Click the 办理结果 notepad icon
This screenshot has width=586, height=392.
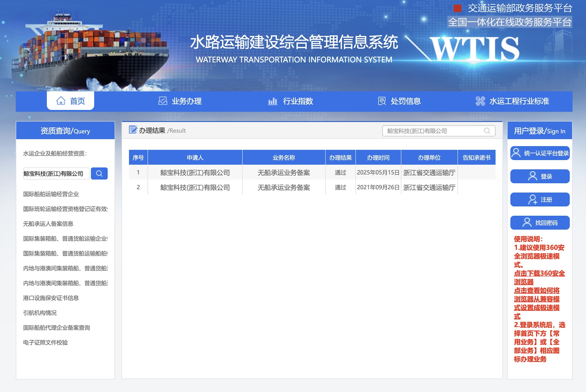tap(134, 130)
